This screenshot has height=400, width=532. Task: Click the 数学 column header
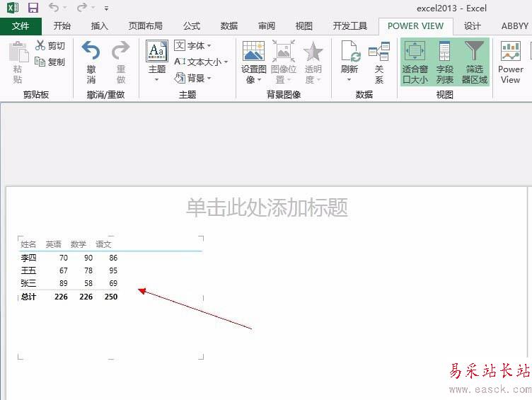pos(79,244)
